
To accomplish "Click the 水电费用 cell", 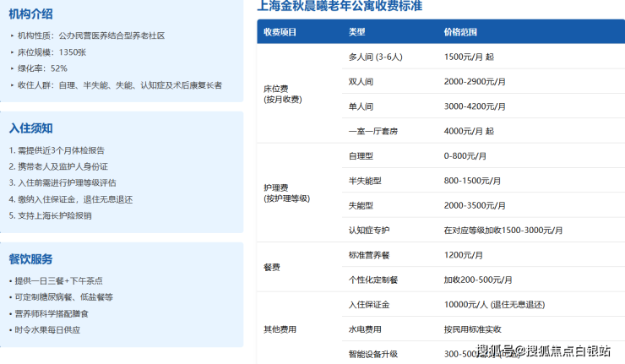I will point(365,329).
